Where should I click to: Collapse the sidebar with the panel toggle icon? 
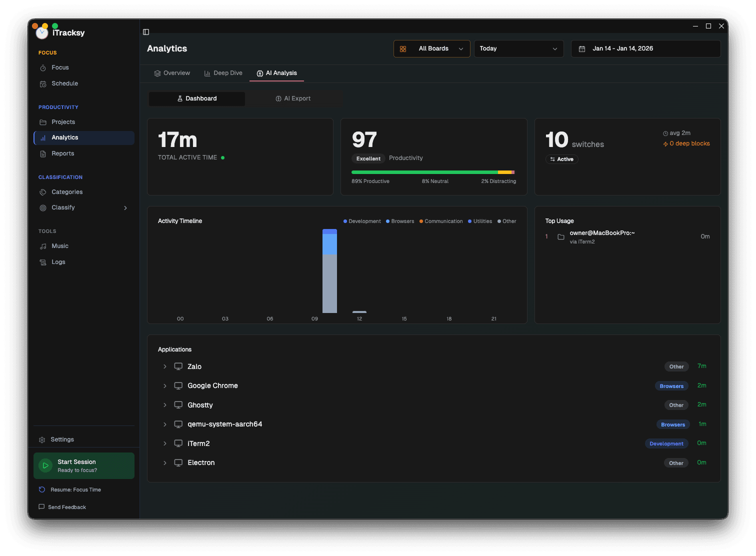tap(146, 31)
